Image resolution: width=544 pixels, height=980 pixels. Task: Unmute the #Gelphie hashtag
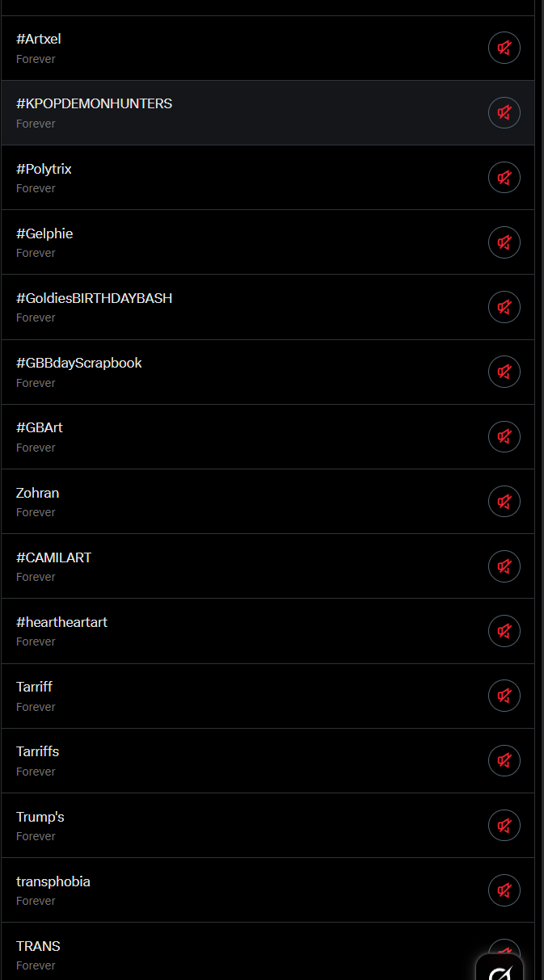pos(504,242)
